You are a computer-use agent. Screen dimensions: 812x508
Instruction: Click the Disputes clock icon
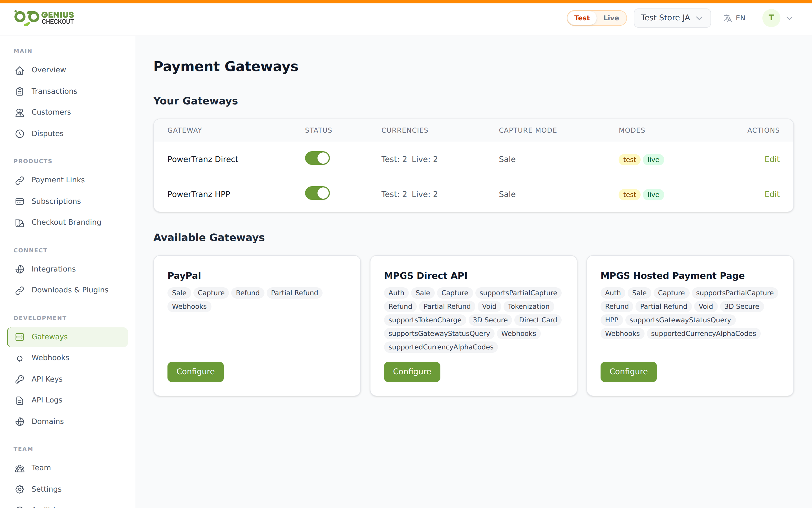[x=20, y=134]
